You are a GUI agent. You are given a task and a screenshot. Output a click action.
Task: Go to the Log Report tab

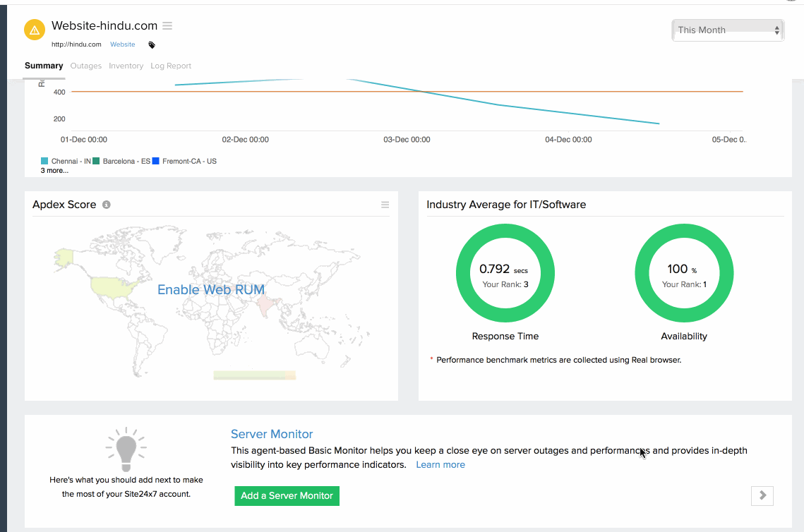tap(171, 66)
